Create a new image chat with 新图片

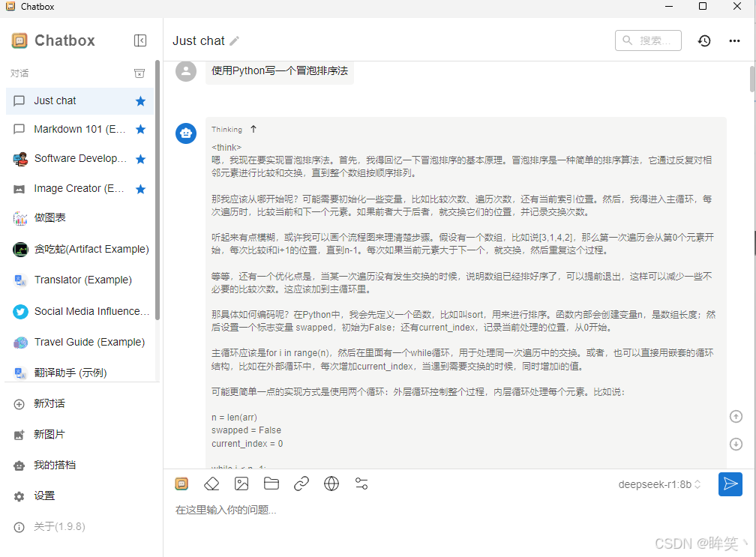79,435
